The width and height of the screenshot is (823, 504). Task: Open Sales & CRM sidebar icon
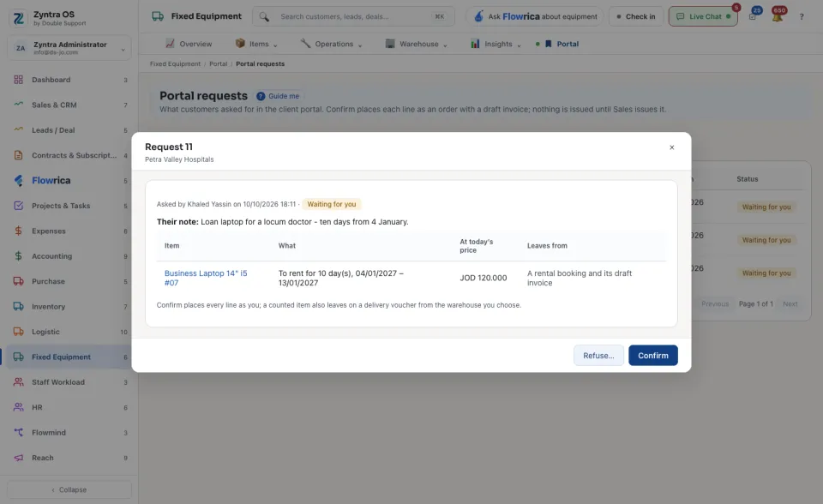pos(18,105)
